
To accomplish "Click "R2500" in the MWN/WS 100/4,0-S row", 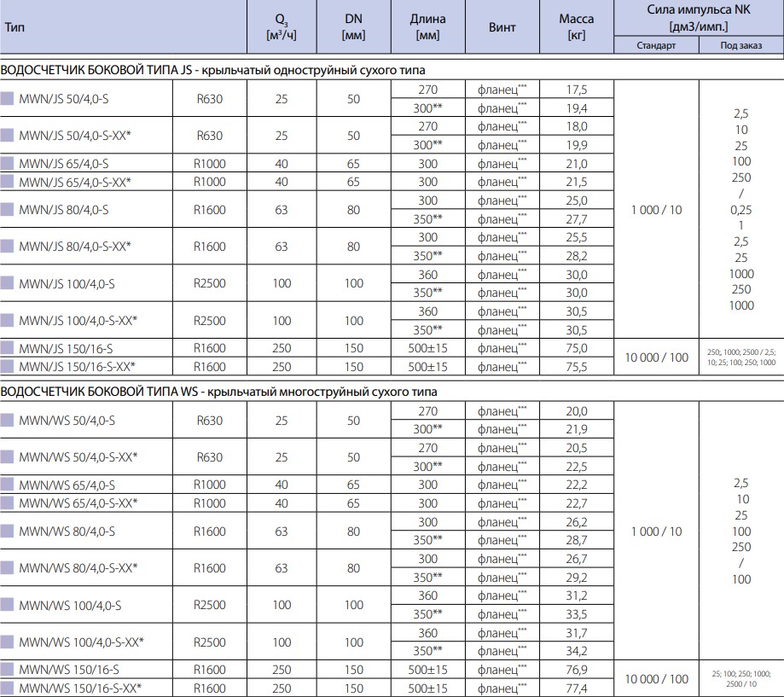I will [x=210, y=605].
